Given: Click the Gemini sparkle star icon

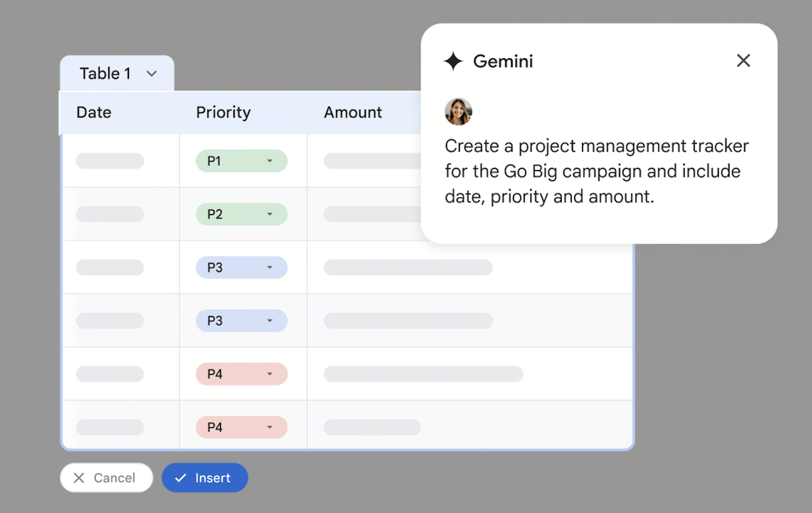Looking at the screenshot, I should 453,61.
